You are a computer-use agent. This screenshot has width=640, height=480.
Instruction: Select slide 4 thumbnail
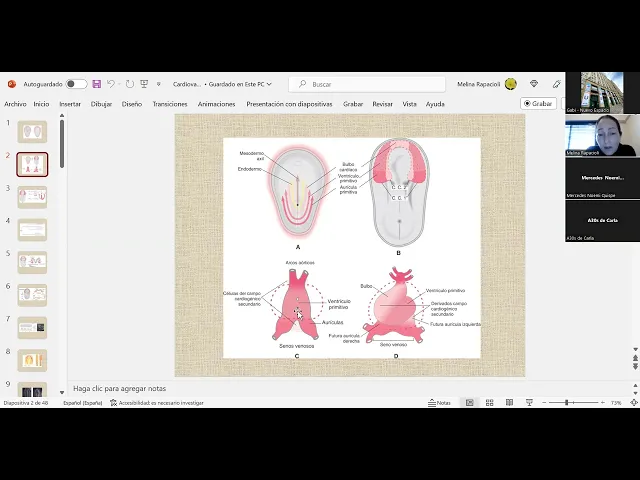(x=32, y=230)
